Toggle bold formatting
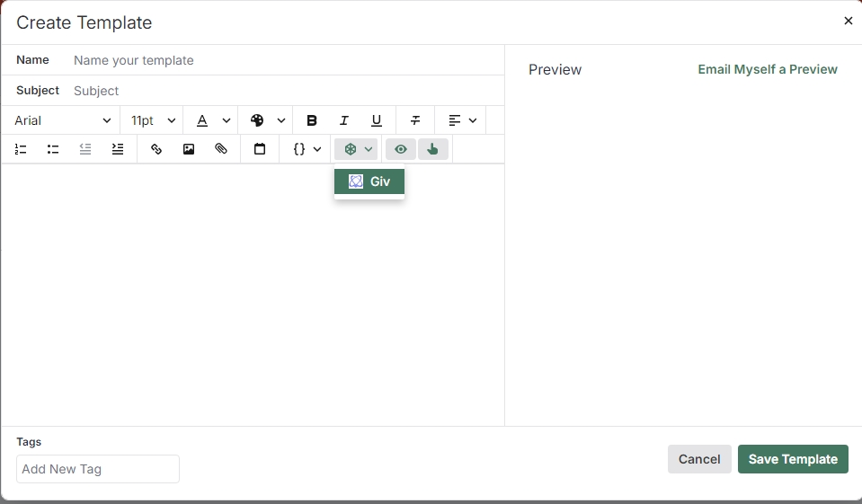 312,120
